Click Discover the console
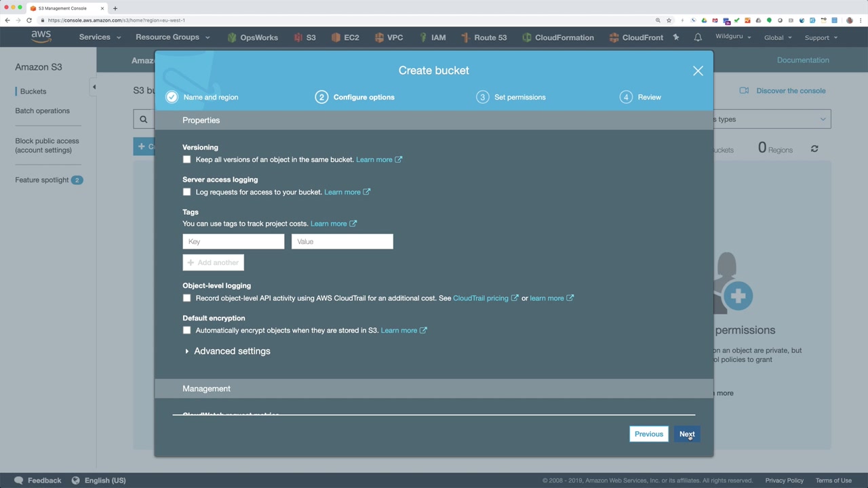Image resolution: width=868 pixels, height=488 pixels. click(x=783, y=90)
